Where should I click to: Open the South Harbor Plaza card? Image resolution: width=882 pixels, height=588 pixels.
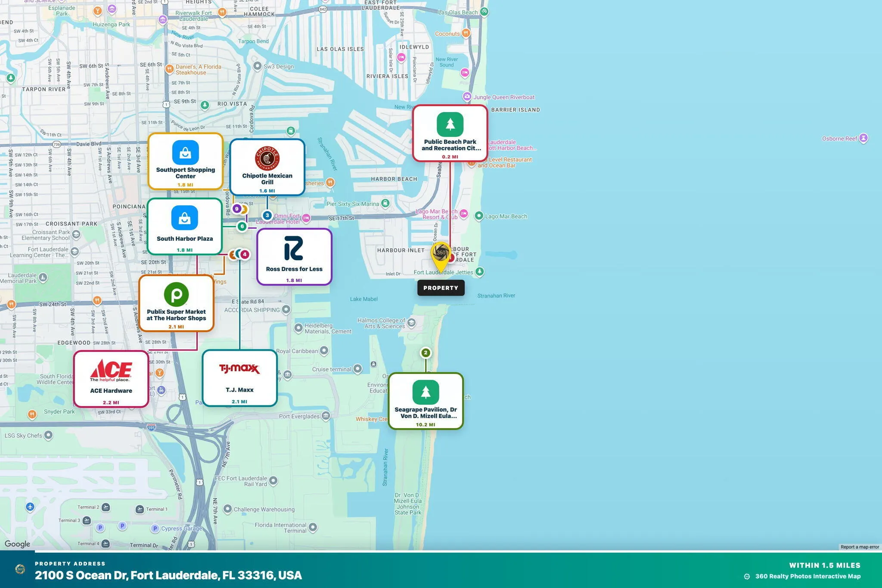185,227
